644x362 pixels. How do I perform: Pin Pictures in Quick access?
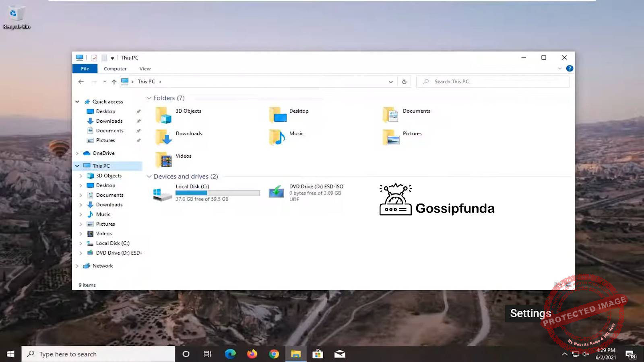(138, 140)
